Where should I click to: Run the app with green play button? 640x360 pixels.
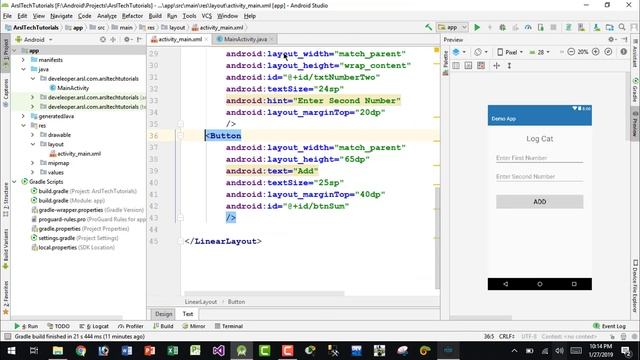tap(477, 27)
